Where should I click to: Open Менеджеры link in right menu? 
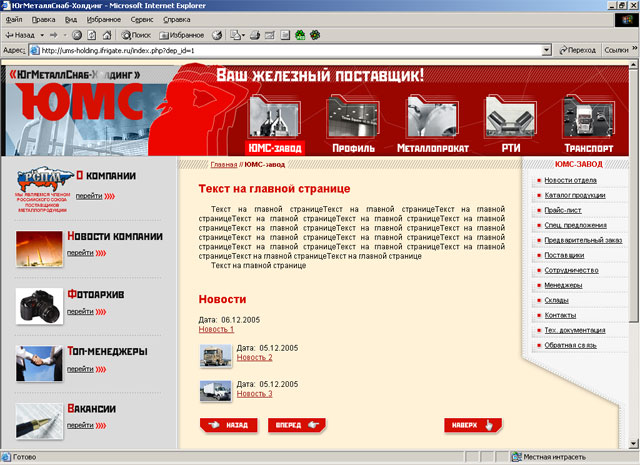point(563,285)
